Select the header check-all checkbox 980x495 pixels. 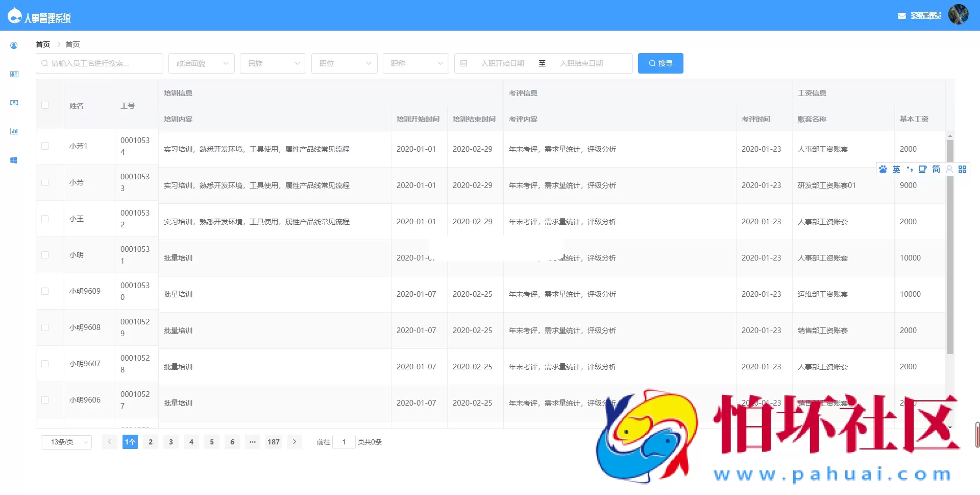[45, 105]
